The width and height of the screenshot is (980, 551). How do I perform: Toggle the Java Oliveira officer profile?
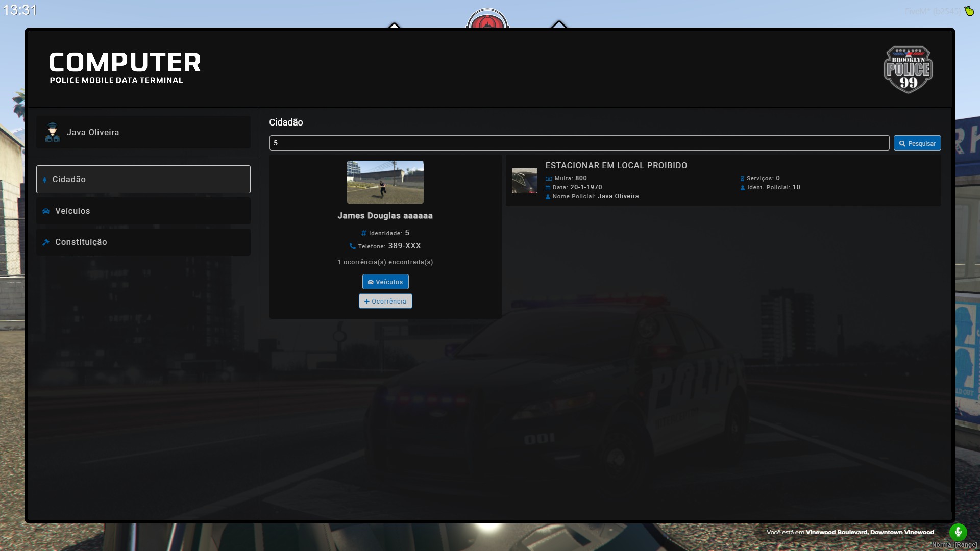tap(143, 132)
